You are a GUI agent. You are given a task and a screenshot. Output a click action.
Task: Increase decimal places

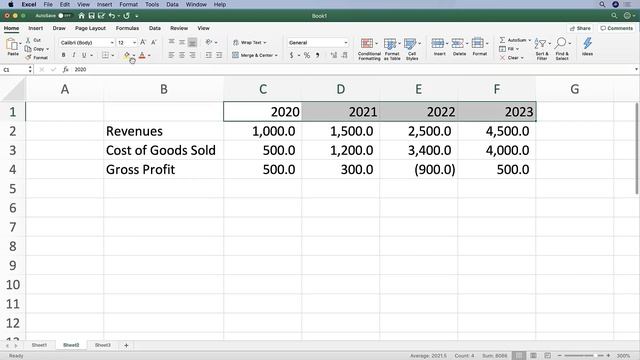pyautogui.click(x=334, y=55)
